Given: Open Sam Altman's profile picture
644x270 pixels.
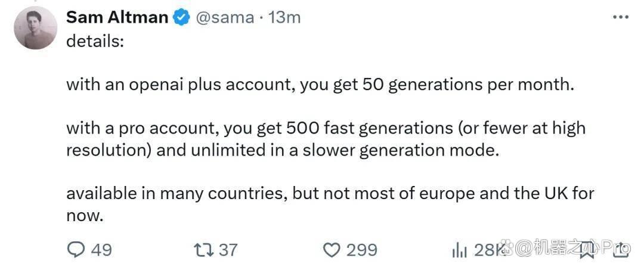Looking at the screenshot, I should point(35,28).
